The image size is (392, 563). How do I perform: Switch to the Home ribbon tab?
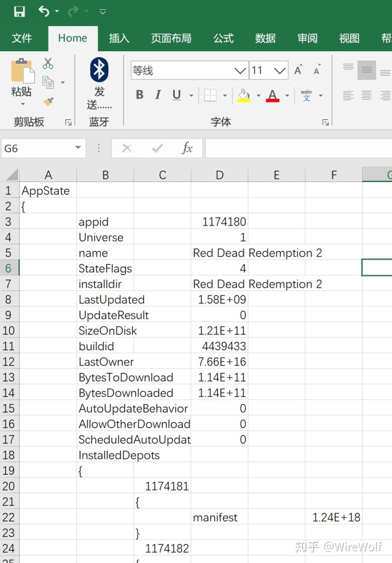[x=73, y=38]
